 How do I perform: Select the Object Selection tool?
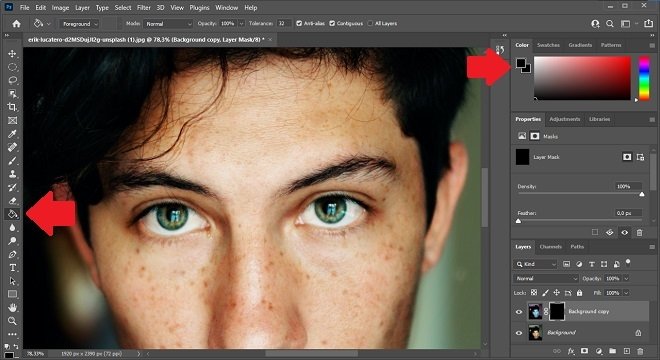12,93
